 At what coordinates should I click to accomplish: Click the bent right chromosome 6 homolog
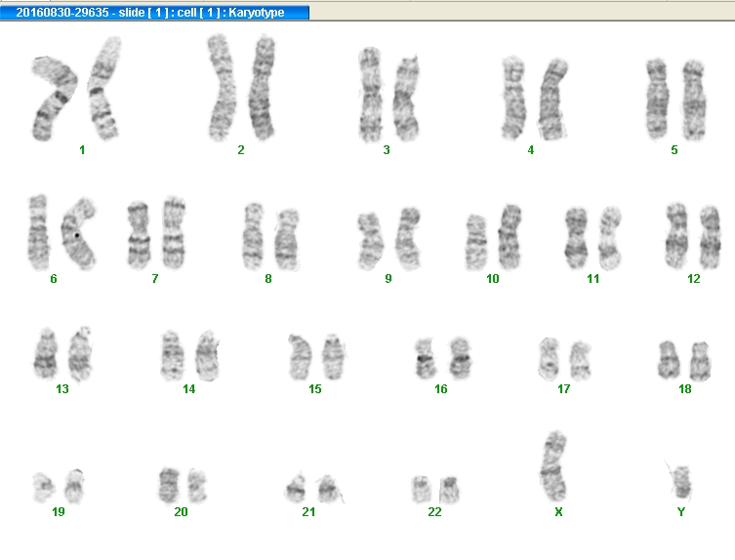point(78,233)
